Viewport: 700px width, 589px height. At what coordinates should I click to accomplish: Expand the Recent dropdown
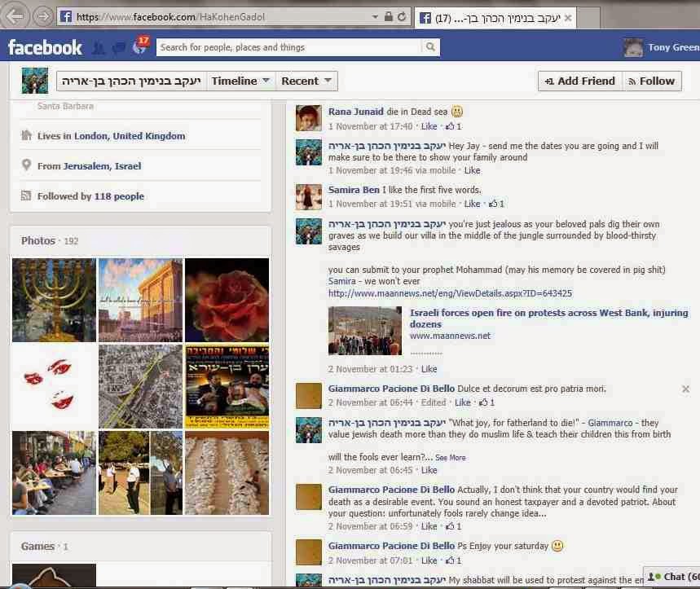pos(306,81)
